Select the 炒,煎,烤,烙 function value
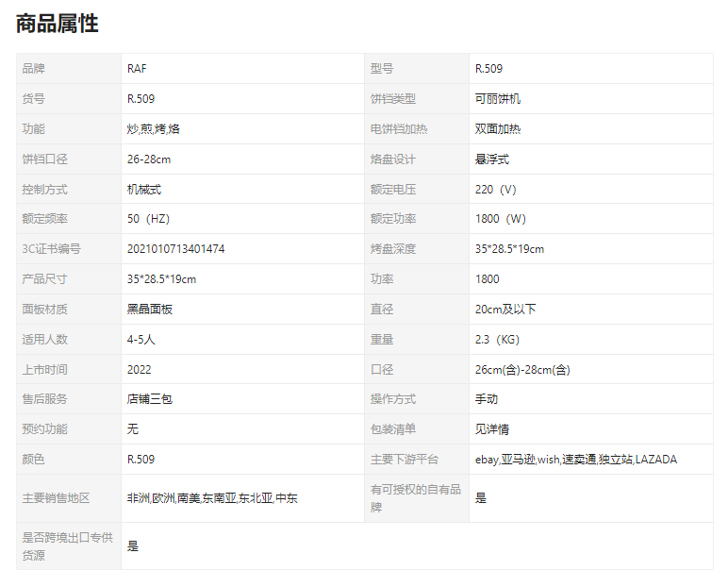728x587 pixels. pos(153,129)
